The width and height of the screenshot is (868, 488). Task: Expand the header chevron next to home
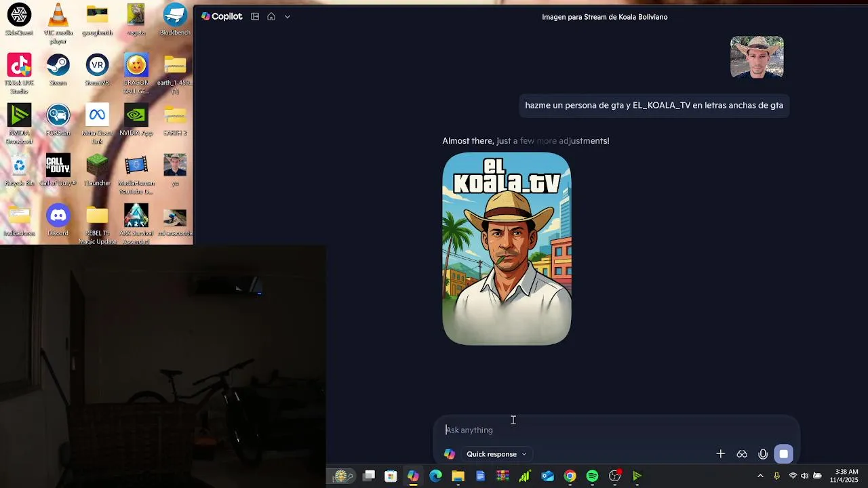tap(288, 16)
